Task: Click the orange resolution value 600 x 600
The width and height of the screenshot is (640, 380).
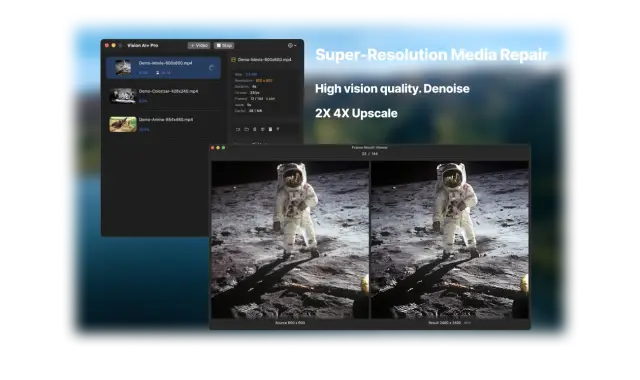Action: click(x=264, y=80)
